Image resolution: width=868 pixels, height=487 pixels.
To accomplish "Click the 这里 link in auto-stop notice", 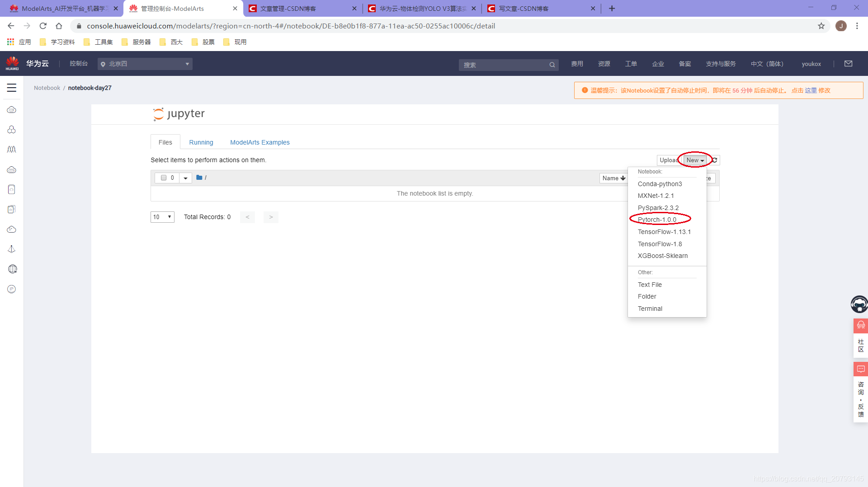I will click(x=810, y=90).
